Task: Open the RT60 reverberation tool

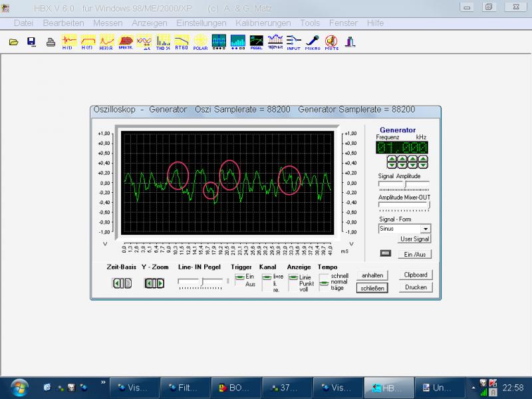Action: tap(181, 42)
